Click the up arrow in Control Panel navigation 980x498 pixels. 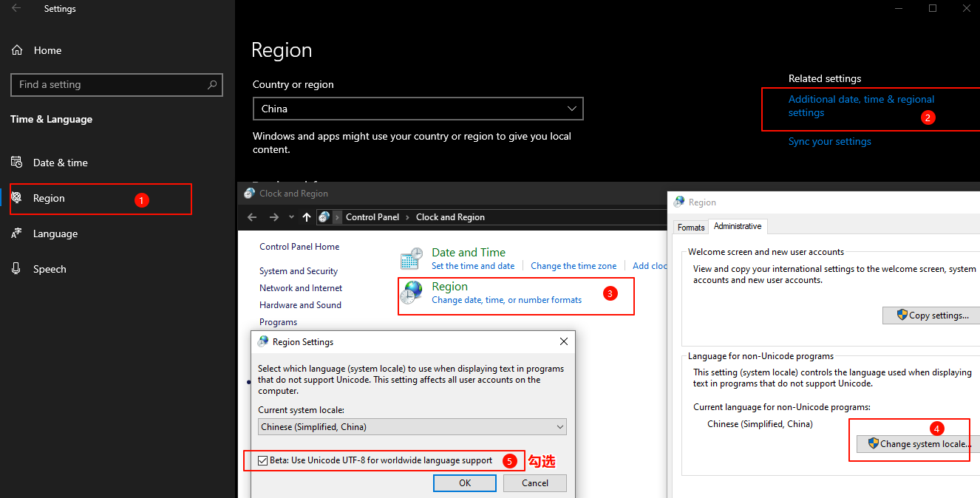(307, 217)
